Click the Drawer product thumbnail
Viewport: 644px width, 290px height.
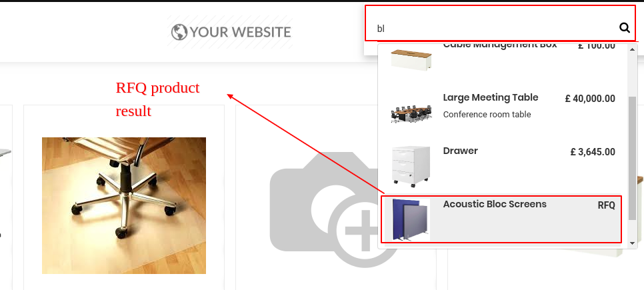click(x=411, y=167)
